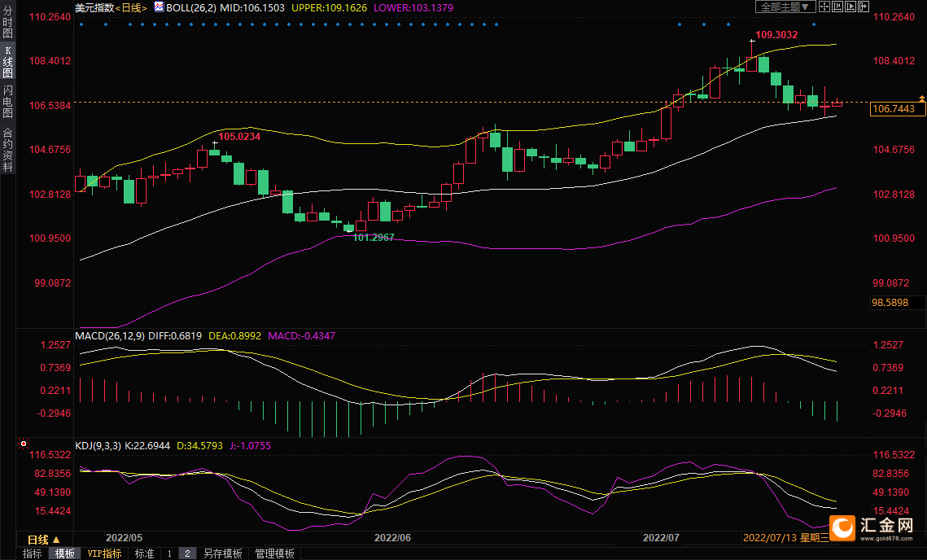Click the expand-panel arrow icon at top right

[x=864, y=7]
